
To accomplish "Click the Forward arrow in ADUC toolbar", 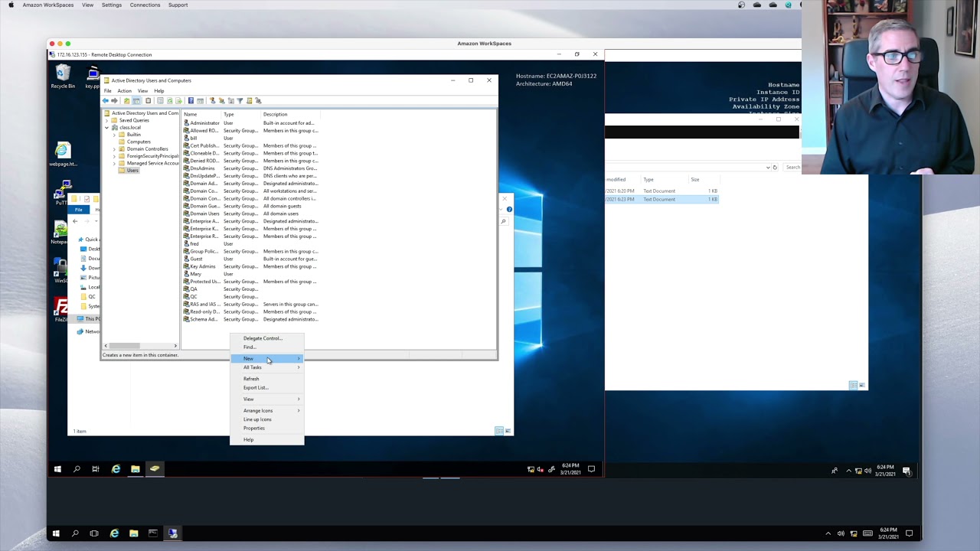I will [114, 101].
